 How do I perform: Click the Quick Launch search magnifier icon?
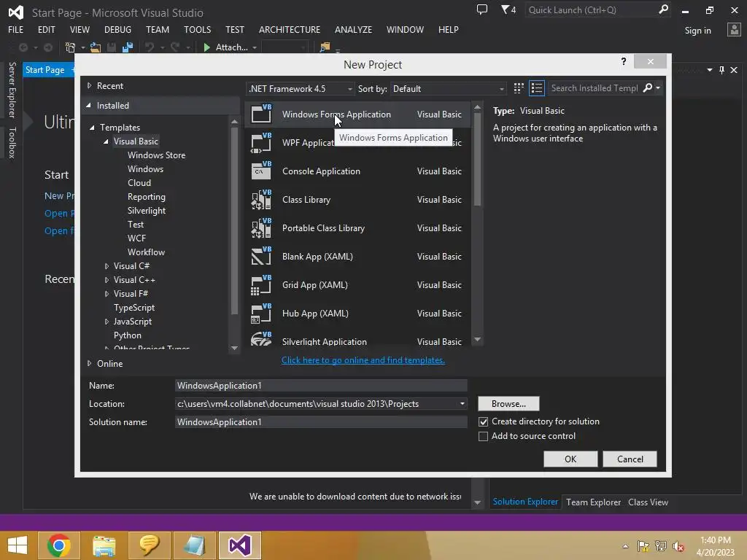(x=663, y=9)
